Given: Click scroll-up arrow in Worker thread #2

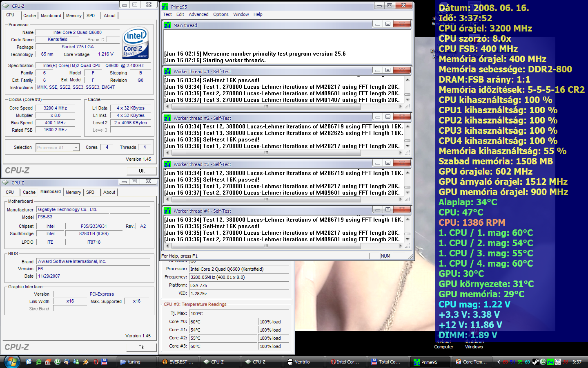Looking at the screenshot, I should pos(407,126).
